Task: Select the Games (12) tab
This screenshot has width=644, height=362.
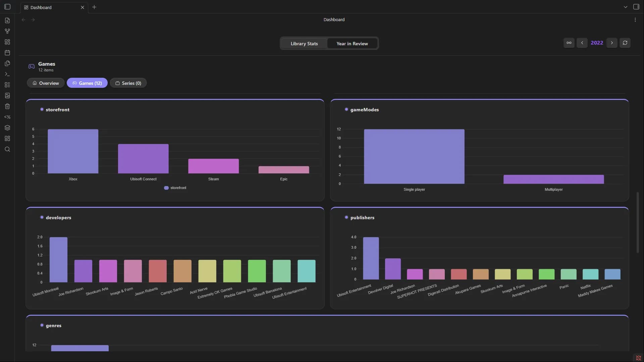Action: 87,83
